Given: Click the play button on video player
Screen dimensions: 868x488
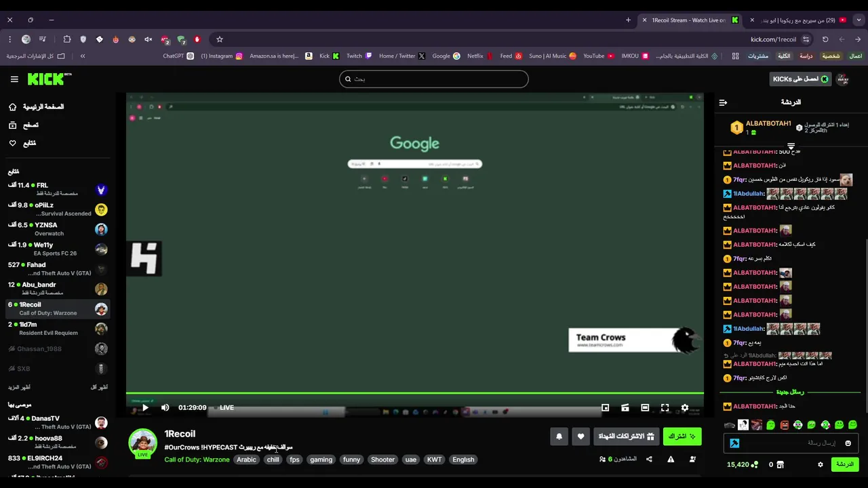Looking at the screenshot, I should tap(144, 407).
